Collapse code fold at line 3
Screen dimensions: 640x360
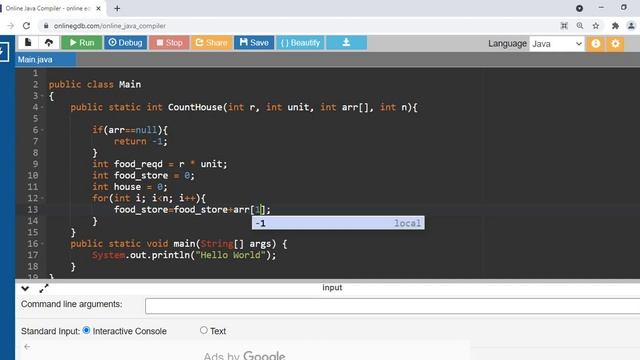click(42, 96)
